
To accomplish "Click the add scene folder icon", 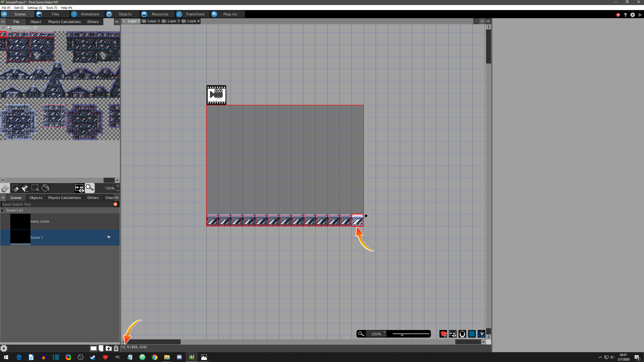I will [x=109, y=348].
